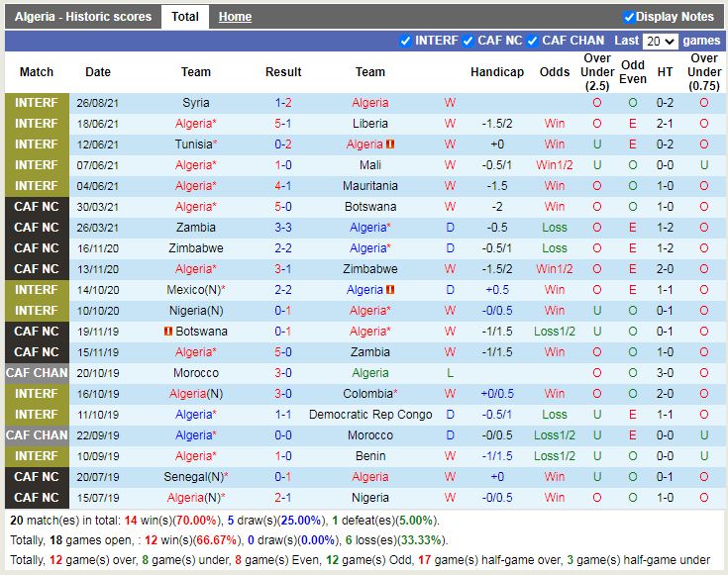
Task: Click red card icon beside Algeria in Tunisia match
Action: (390, 144)
